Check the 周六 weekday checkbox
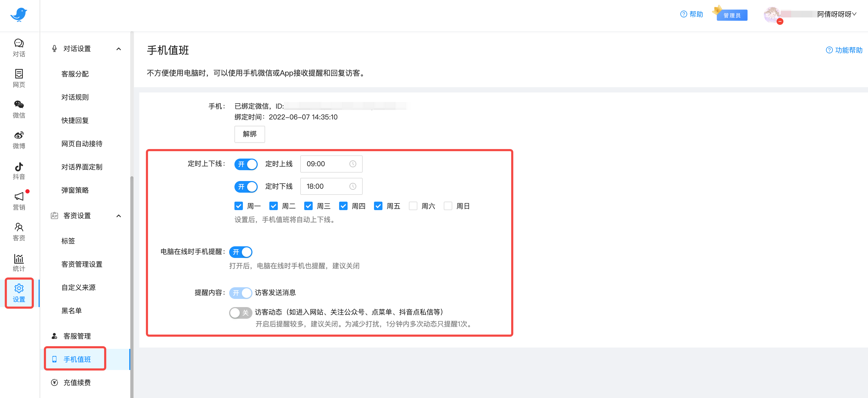Viewport: 868px width, 398px height. [x=413, y=206]
